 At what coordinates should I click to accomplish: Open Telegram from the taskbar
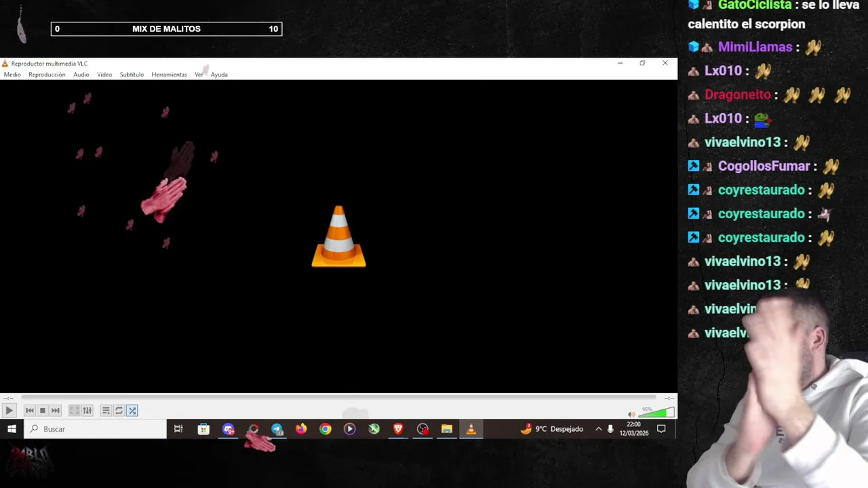tap(277, 429)
